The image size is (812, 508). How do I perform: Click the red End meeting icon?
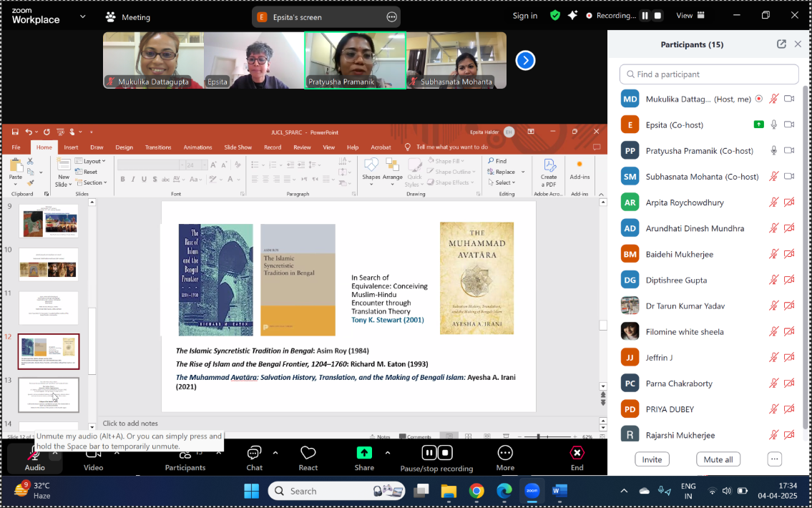coord(577,453)
